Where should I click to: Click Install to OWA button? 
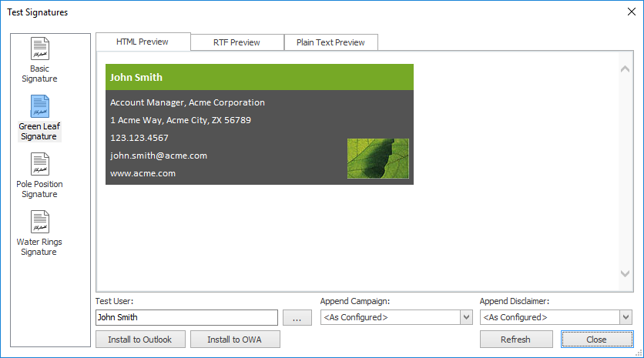235,340
